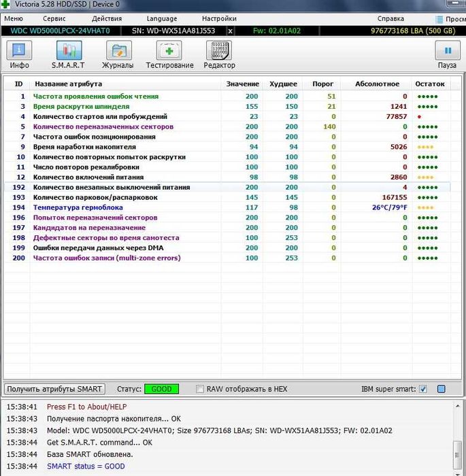Click the x button beside serial number

pyautogui.click(x=231, y=31)
